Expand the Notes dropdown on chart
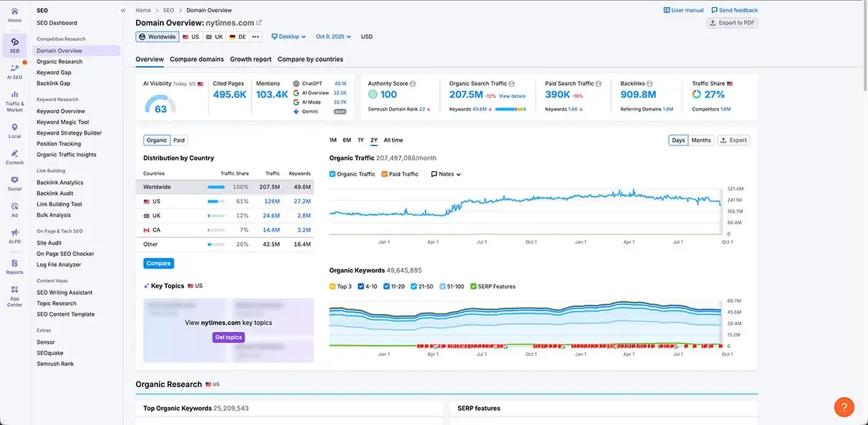868x425 pixels. click(x=446, y=174)
